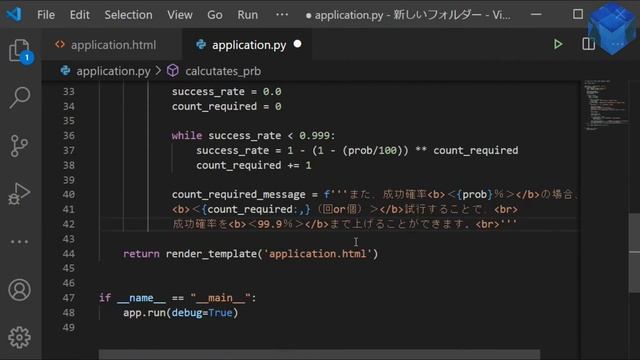Maximize the VS Code window
The height and width of the screenshot is (360, 640).
578,14
